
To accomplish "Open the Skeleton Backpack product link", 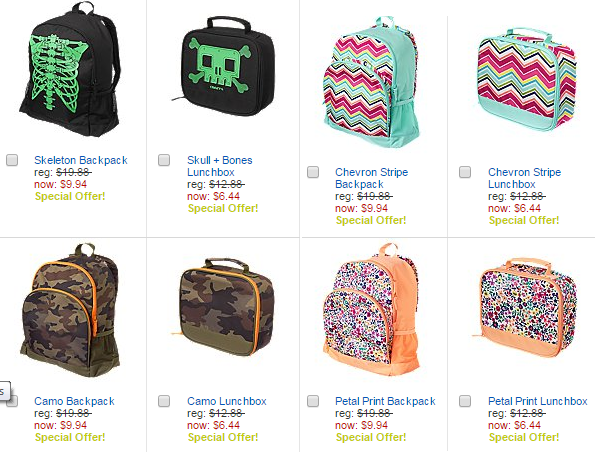I will (81, 160).
